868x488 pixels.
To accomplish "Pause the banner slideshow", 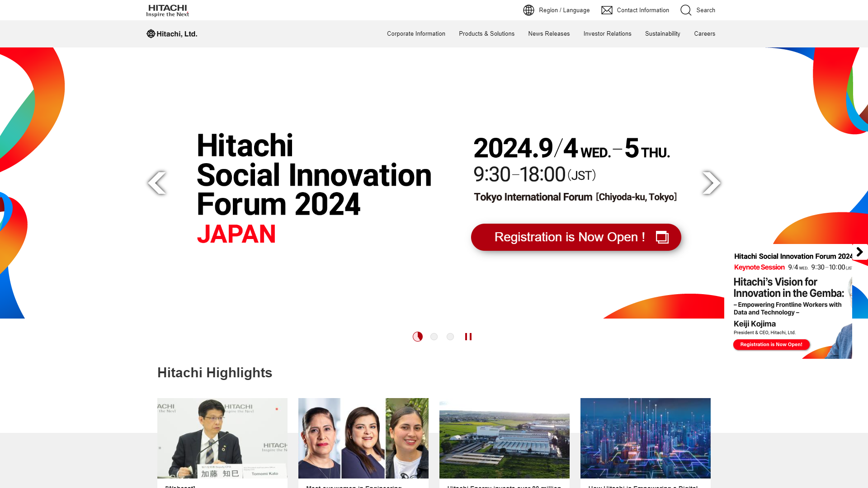I will tap(468, 337).
